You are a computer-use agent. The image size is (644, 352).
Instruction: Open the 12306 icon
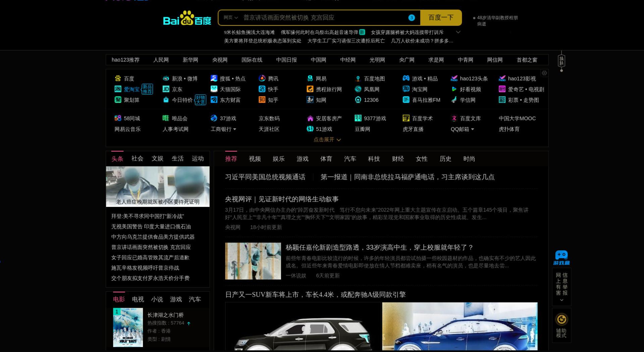pos(358,100)
